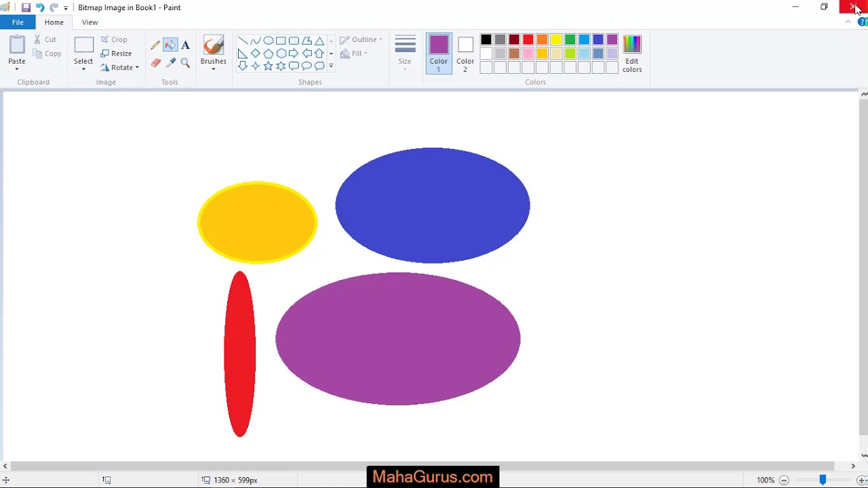The width and height of the screenshot is (868, 488).
Task: Pick the yellow color swatch
Action: pos(556,40)
